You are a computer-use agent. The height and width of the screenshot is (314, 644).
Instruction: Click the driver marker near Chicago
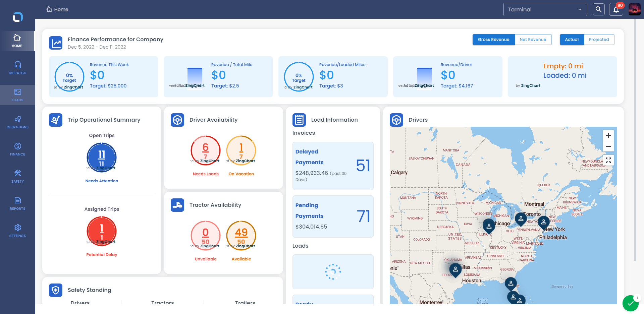(489, 226)
